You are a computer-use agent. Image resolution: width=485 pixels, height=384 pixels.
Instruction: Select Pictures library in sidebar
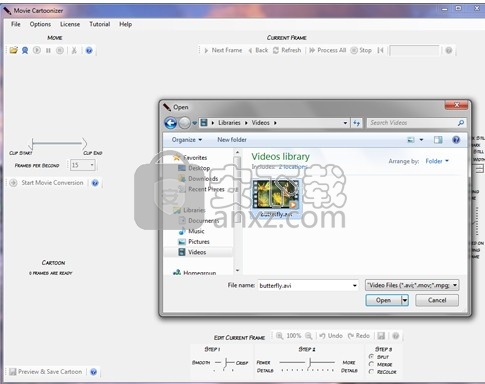pyautogui.click(x=199, y=242)
